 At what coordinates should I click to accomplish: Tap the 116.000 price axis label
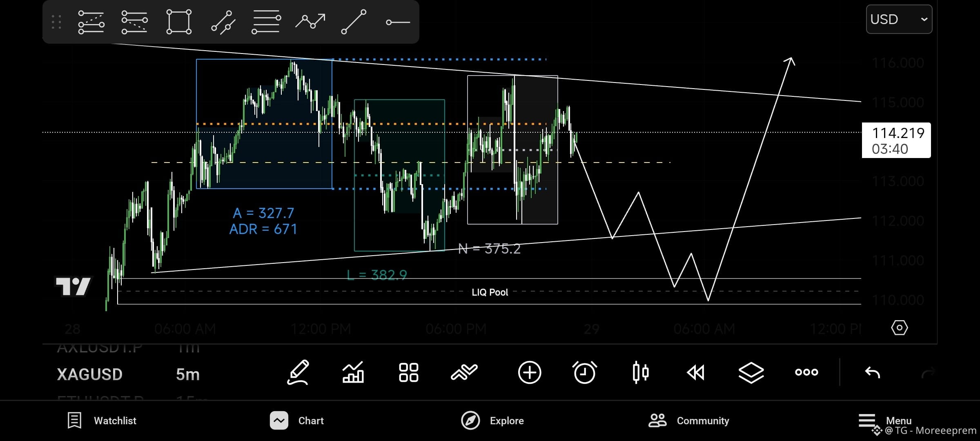point(898,63)
